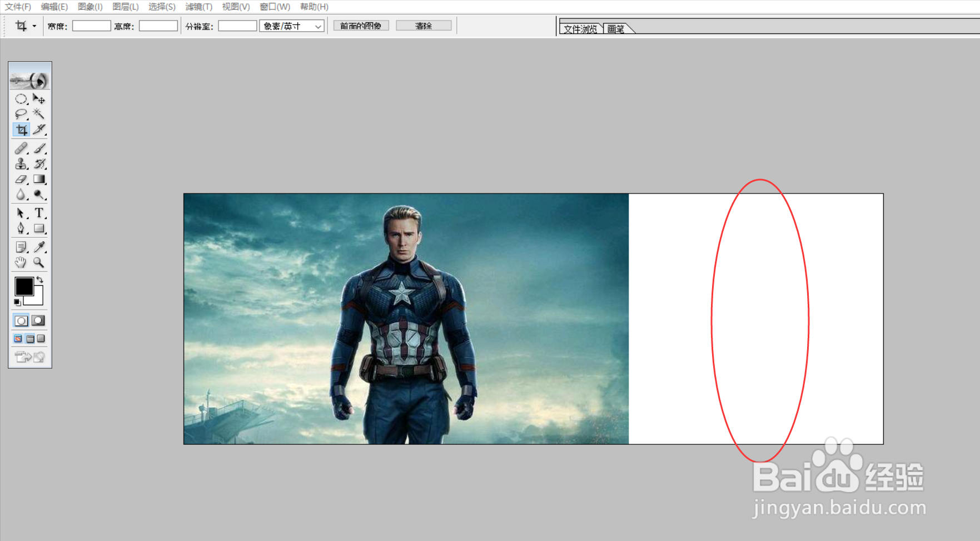Switch to Standard editing mode

pyautogui.click(x=21, y=321)
